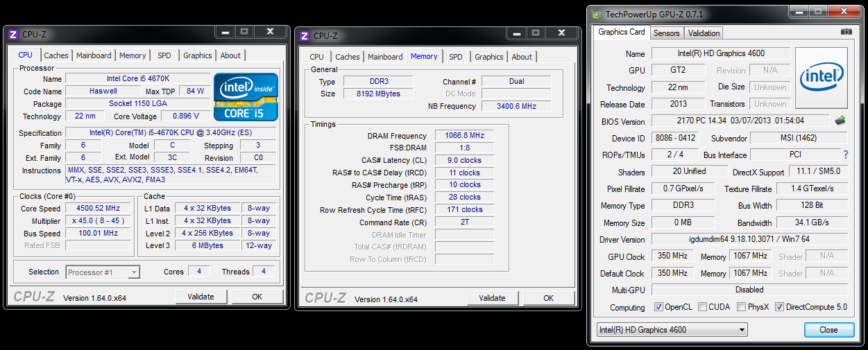This screenshot has width=868, height=350.
Task: Click the Close button in GPU-Z
Action: [828, 330]
